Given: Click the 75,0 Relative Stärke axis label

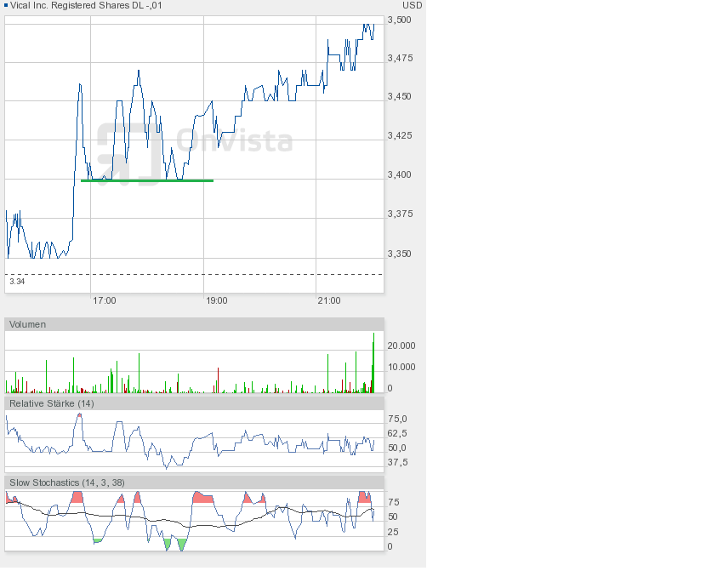Looking at the screenshot, I should [397, 419].
